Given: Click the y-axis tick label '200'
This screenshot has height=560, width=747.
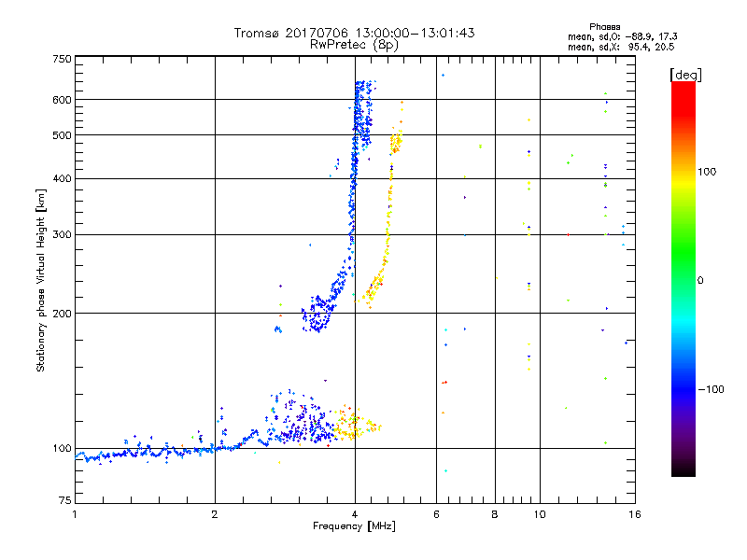Looking at the screenshot, I should [62, 314].
